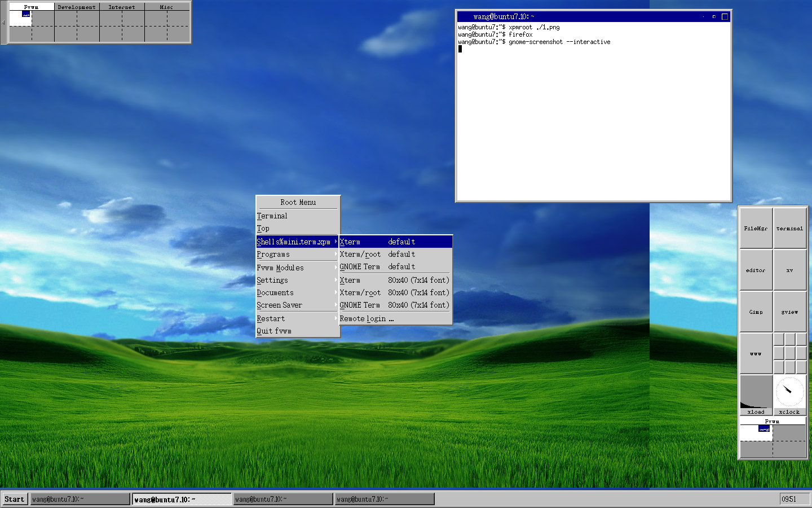Click the xclock analog clock applet
This screenshot has width=812, height=508.
[x=789, y=392]
